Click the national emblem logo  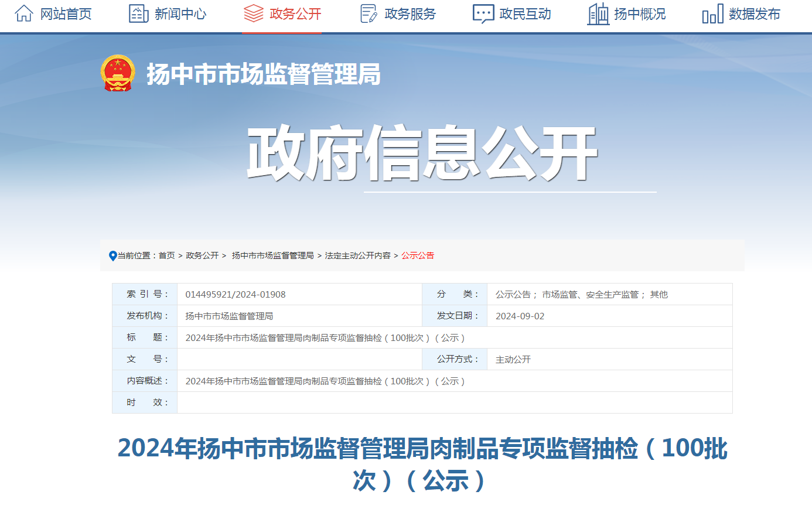[118, 74]
